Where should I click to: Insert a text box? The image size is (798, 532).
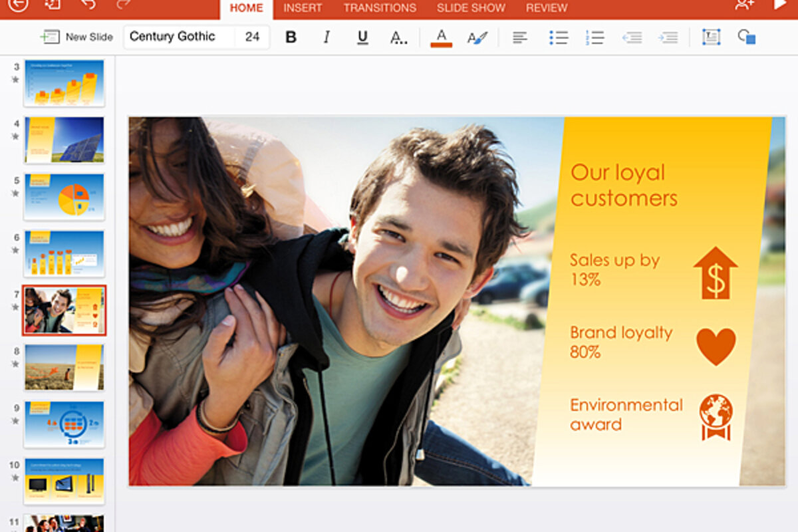click(711, 37)
